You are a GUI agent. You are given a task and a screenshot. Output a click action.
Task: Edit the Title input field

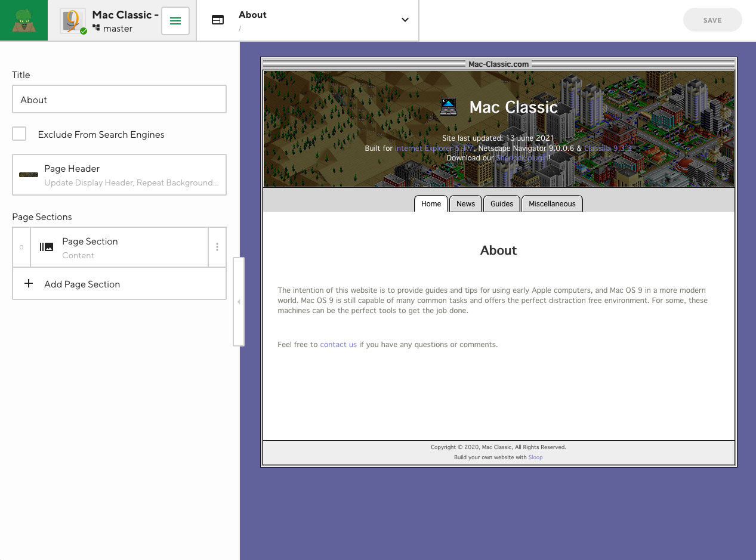coord(119,100)
